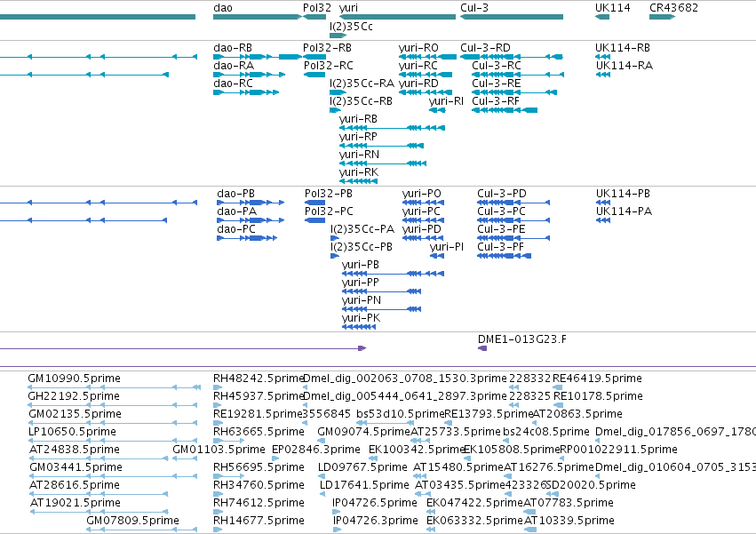Select transcript dao-RC

246,92
